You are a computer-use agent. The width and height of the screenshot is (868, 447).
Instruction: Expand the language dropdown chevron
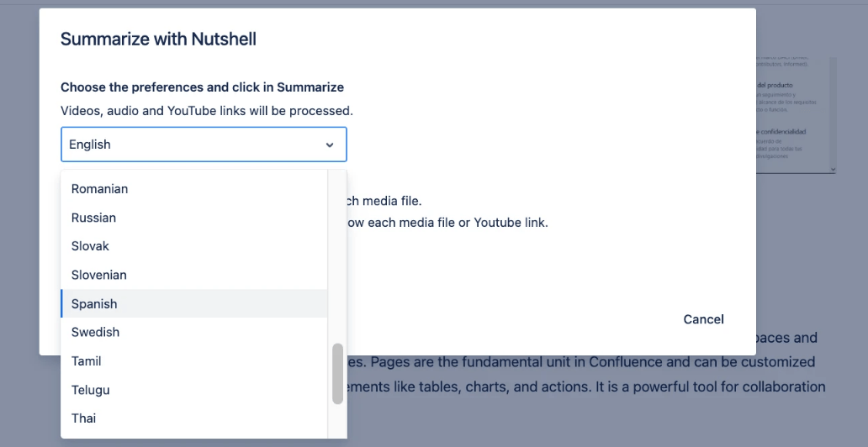329,145
